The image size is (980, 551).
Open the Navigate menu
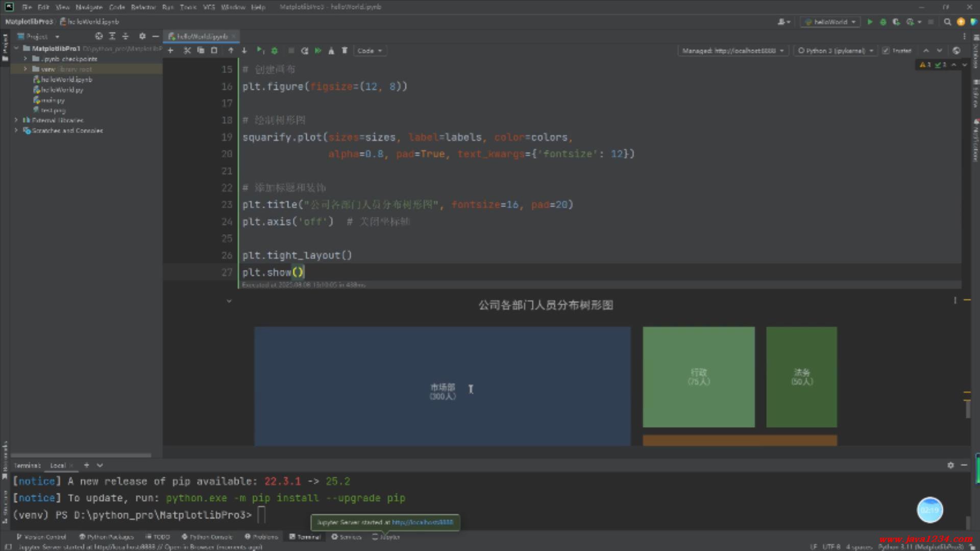[89, 7]
